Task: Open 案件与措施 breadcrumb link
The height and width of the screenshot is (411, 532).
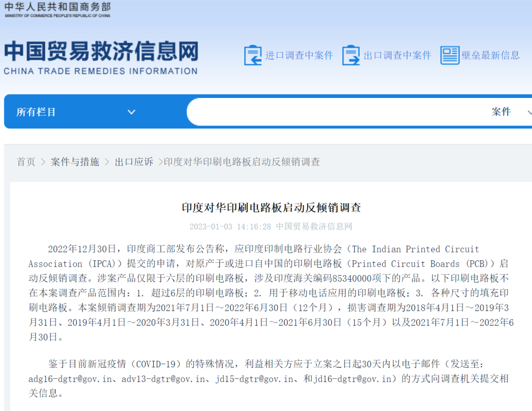Action: (x=75, y=162)
